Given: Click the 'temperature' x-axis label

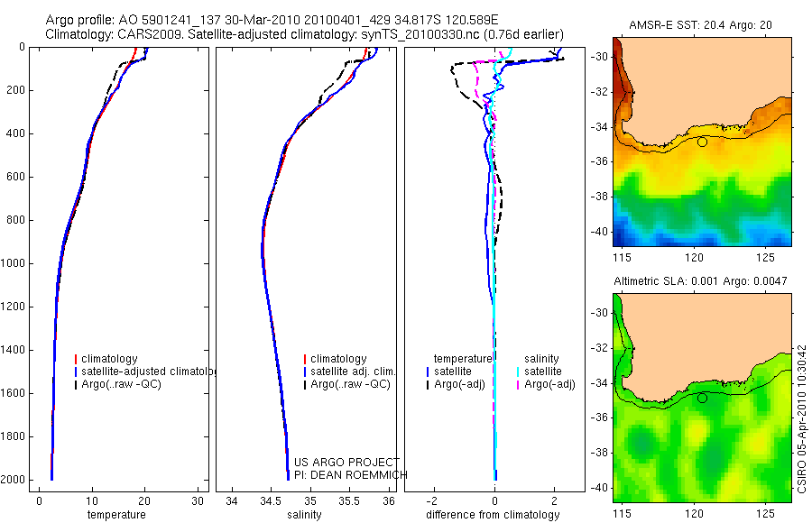Looking at the screenshot, I should [x=116, y=515].
